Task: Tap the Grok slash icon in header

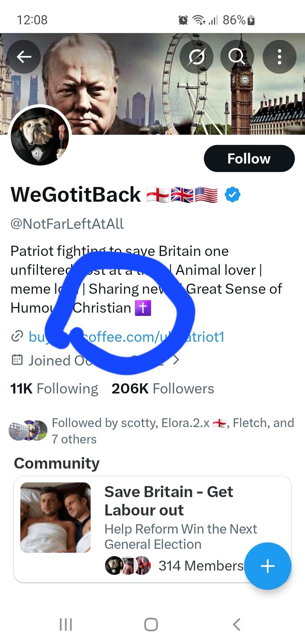Action: 197,57
